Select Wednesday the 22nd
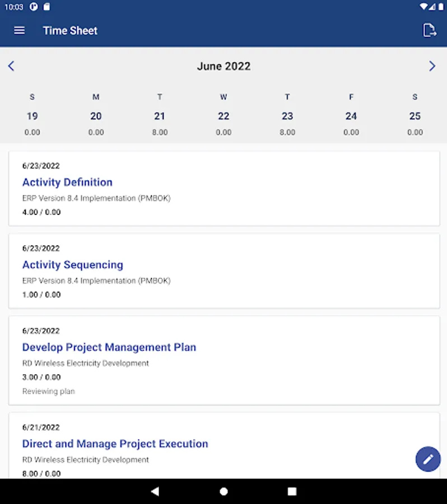The image size is (447, 504). [x=223, y=116]
